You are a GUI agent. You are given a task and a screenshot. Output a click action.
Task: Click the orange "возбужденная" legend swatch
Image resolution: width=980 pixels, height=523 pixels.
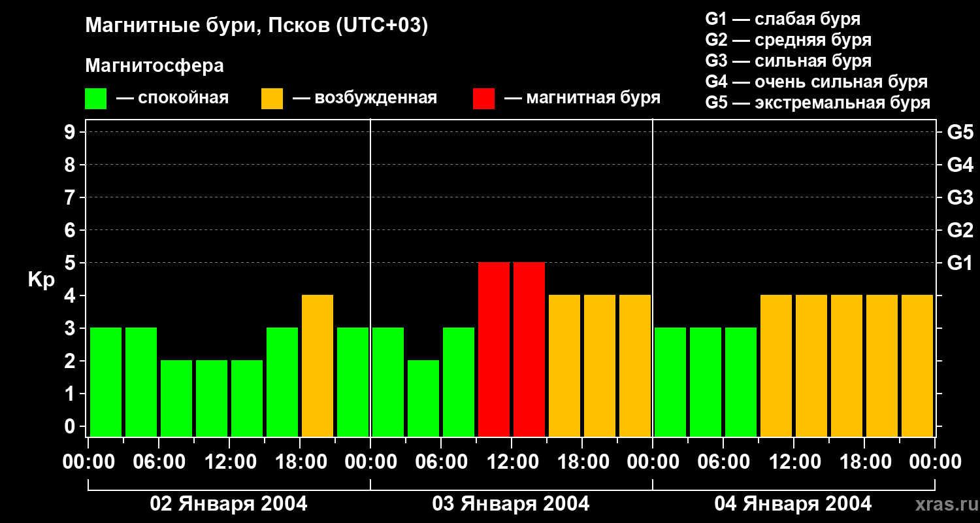tap(272, 99)
